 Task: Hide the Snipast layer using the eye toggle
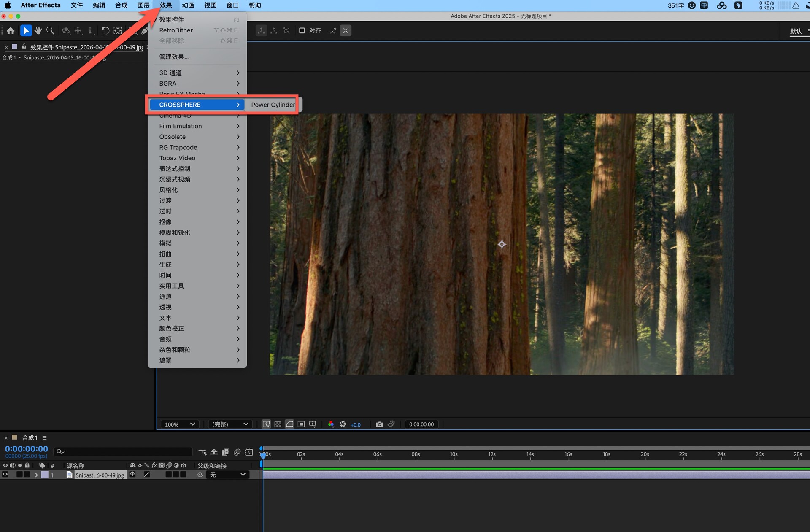click(5, 475)
